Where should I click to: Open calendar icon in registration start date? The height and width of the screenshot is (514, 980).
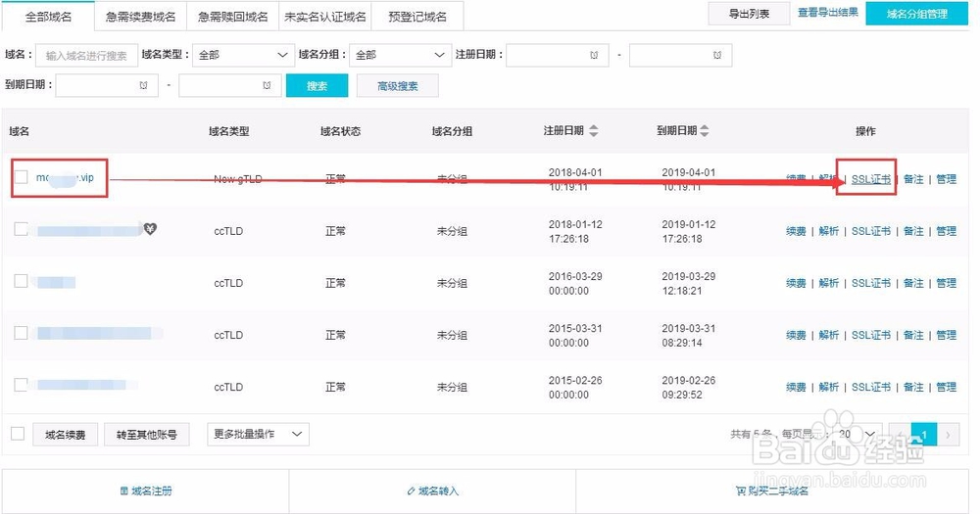[594, 55]
